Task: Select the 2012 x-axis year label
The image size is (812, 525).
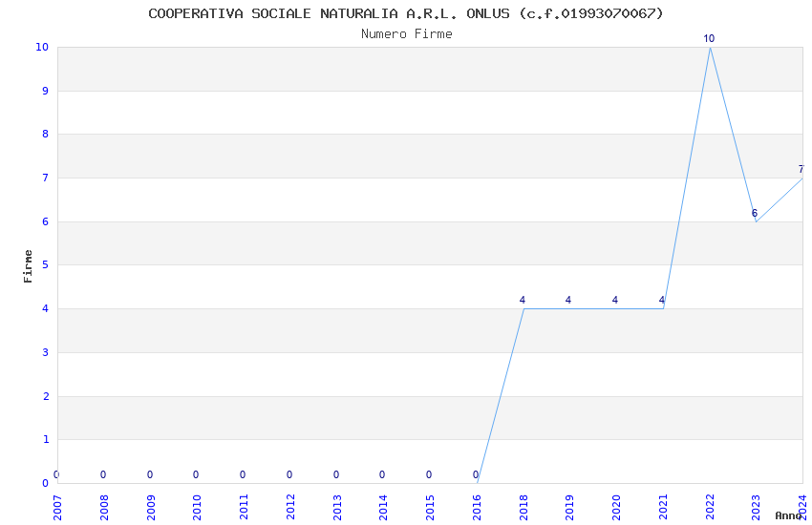Action: [290, 507]
